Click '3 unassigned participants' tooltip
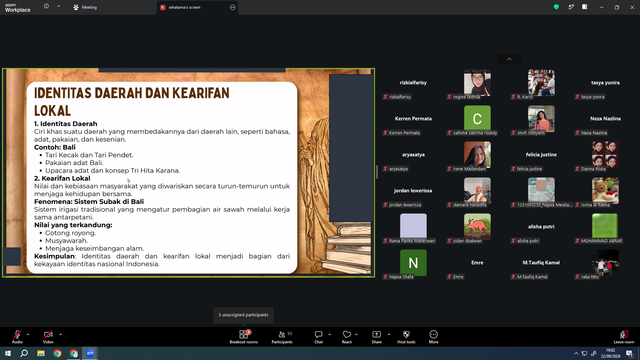 (243, 315)
